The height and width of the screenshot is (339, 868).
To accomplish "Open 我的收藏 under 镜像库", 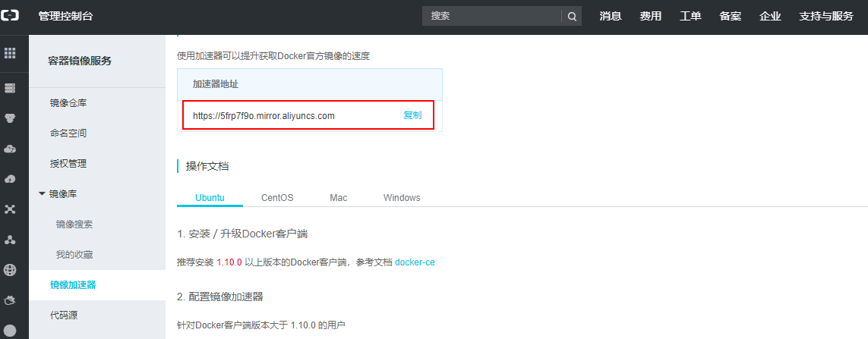I will pos(74,255).
